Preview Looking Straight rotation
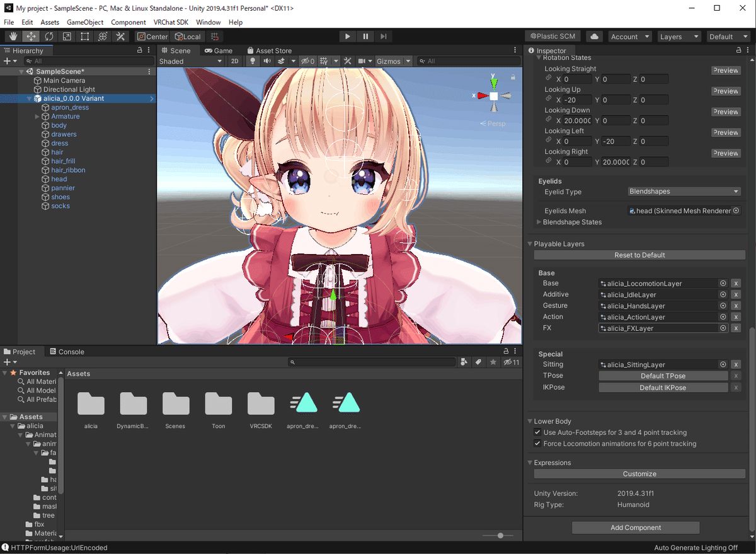Screen dimensions: 756x554 pyautogui.click(x=726, y=71)
